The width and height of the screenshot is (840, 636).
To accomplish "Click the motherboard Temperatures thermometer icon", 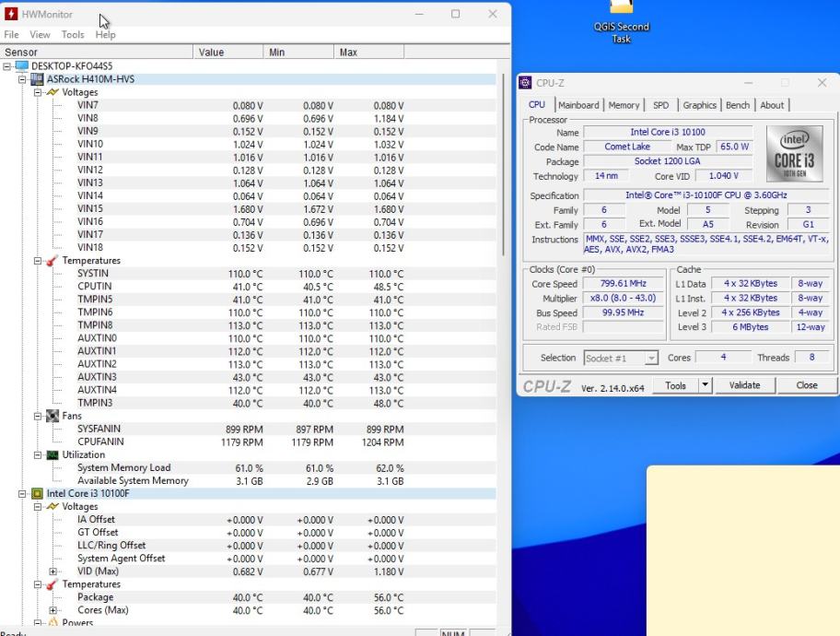I will [52, 261].
